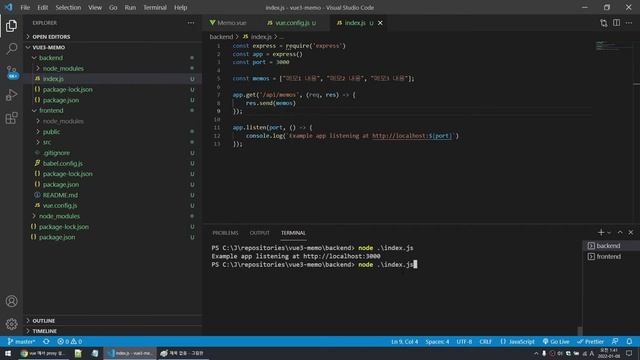Open the Extensions view
This screenshot has height=360, width=640.
(x=11, y=118)
